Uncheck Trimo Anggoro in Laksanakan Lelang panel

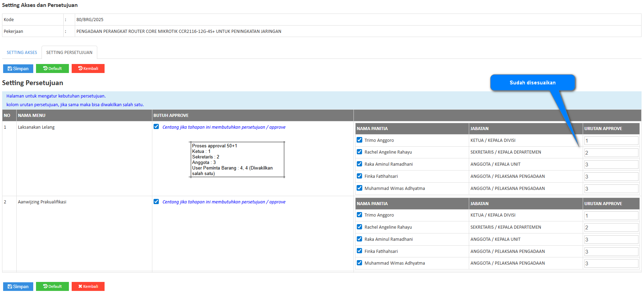click(x=359, y=140)
